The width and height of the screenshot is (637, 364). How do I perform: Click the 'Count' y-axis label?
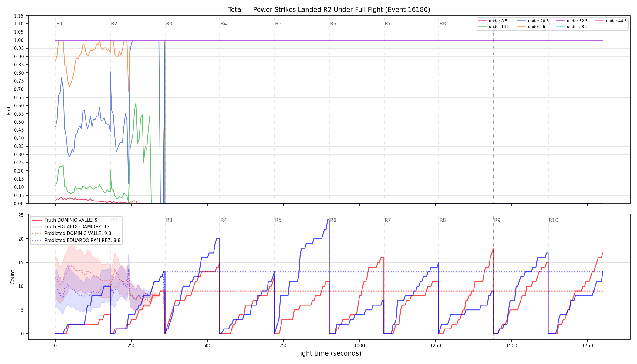coord(12,277)
